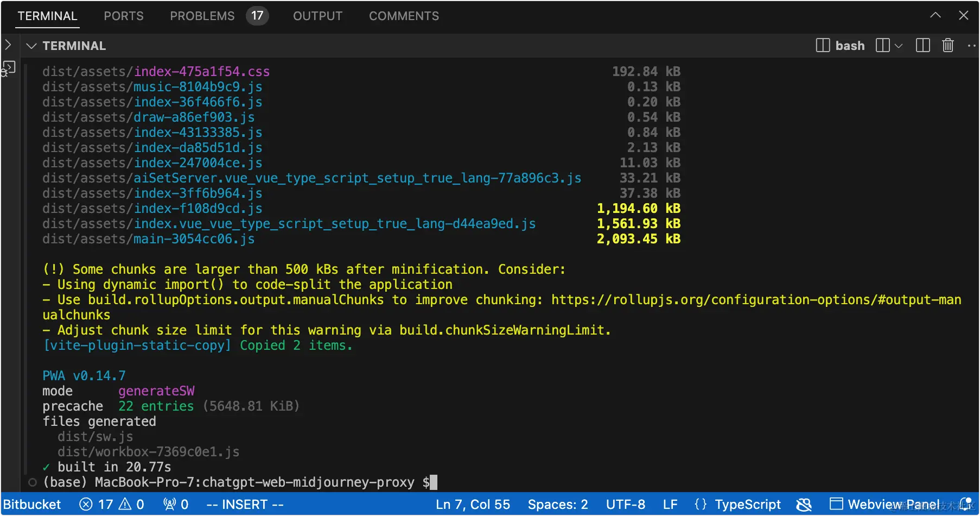This screenshot has width=980, height=516.
Task: Open notifications bell in status bar
Action: pos(966,505)
